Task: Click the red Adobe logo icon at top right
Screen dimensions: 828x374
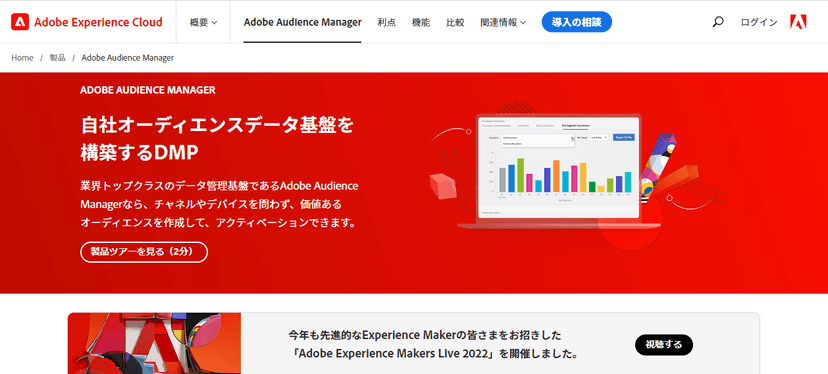Action: tap(798, 22)
